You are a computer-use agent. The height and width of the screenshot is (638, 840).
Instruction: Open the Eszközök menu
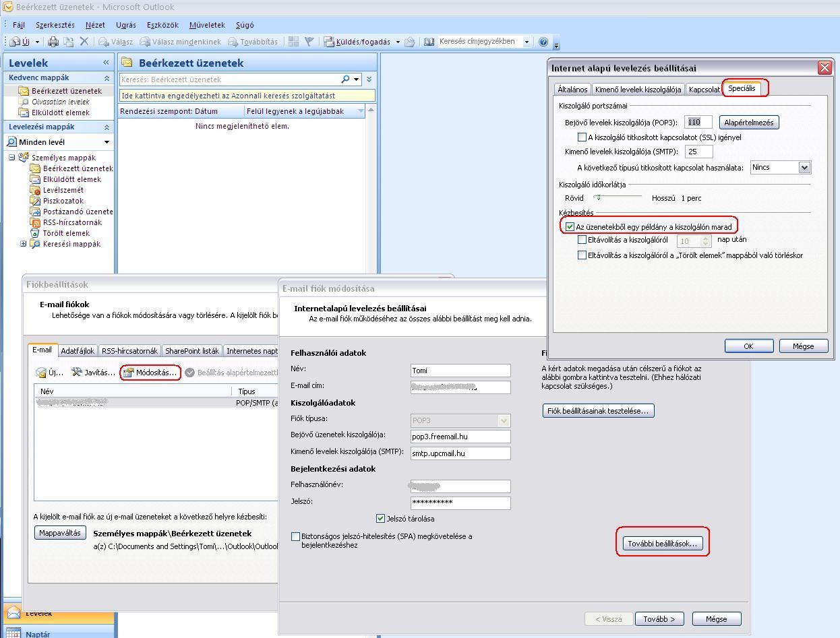click(162, 25)
